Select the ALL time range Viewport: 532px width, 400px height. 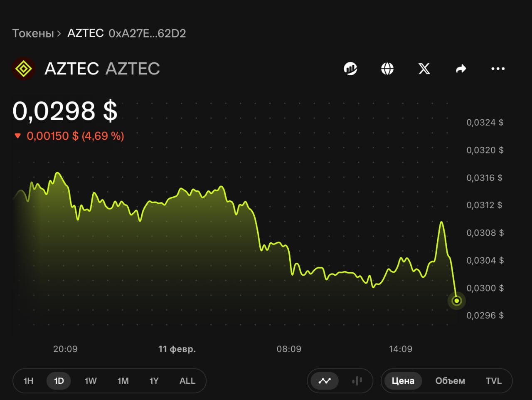pos(187,380)
